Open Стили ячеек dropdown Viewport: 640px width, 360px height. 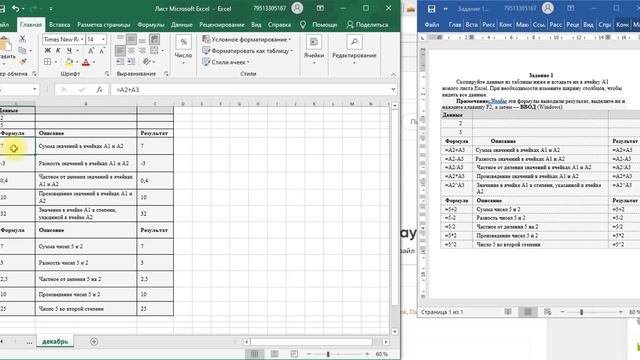[x=226, y=62]
